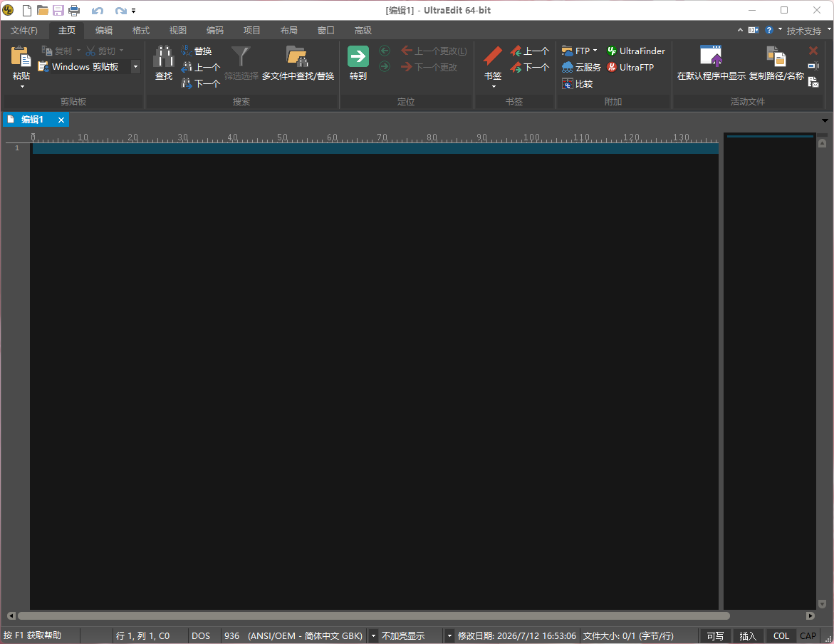Click the rename active file icon

(813, 66)
